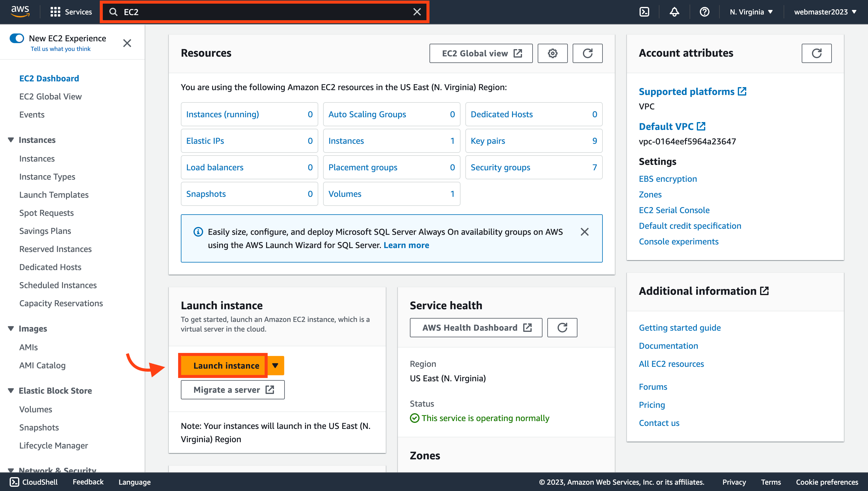868x491 pixels.
Task: Open EBS encryption settings
Action: pos(668,179)
